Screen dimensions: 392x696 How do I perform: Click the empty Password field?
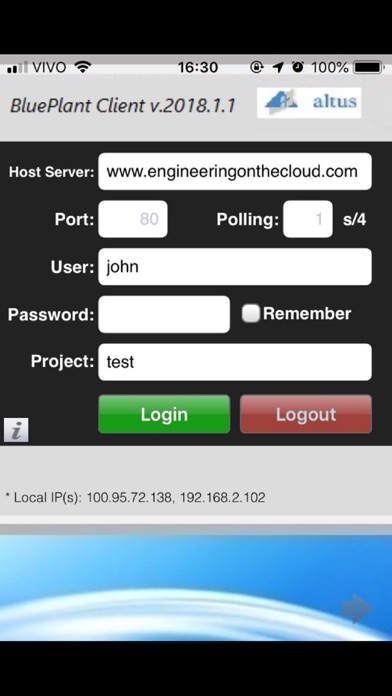(164, 314)
